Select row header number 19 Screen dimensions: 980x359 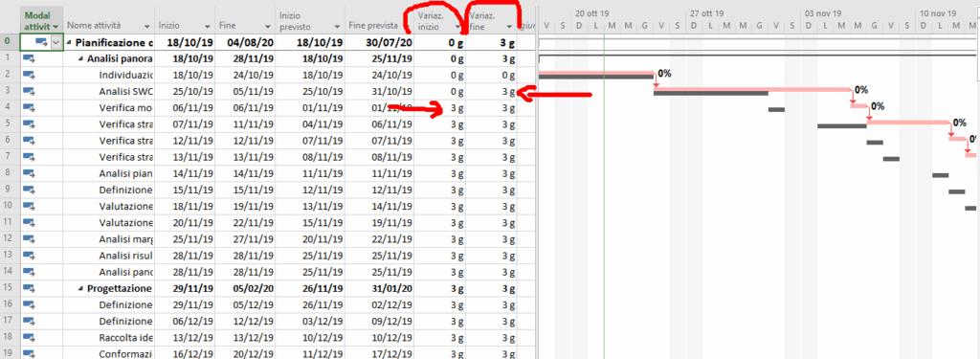point(10,354)
